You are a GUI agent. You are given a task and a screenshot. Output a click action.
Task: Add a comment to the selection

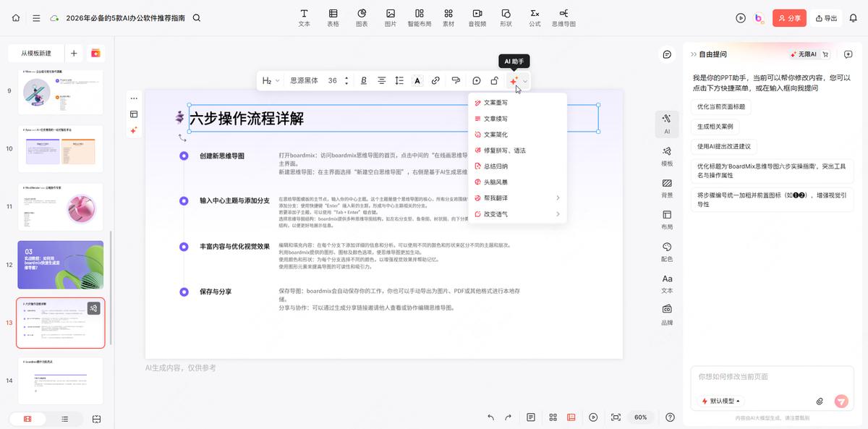click(476, 81)
